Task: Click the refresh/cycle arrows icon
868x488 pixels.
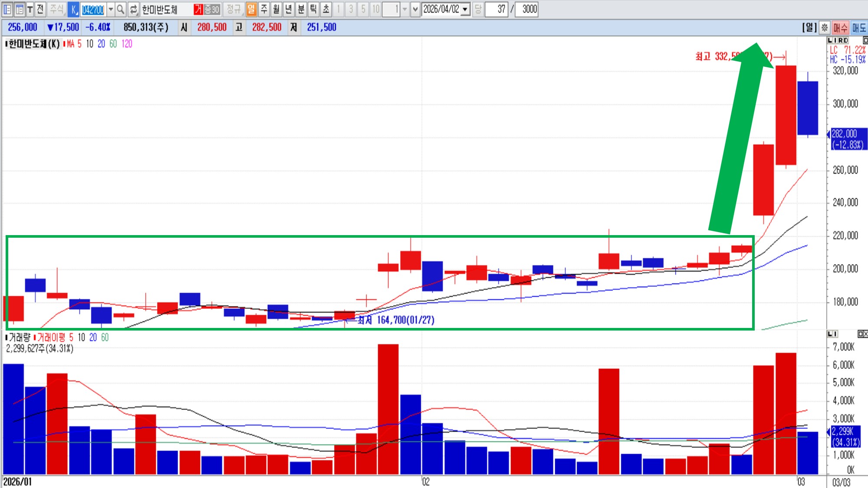Action: (x=133, y=9)
